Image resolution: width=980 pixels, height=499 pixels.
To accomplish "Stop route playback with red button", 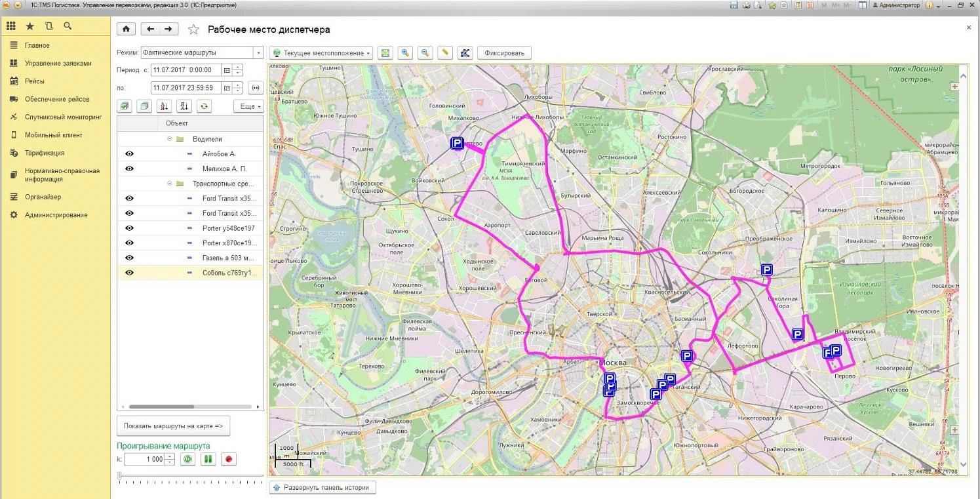I will pyautogui.click(x=228, y=459).
